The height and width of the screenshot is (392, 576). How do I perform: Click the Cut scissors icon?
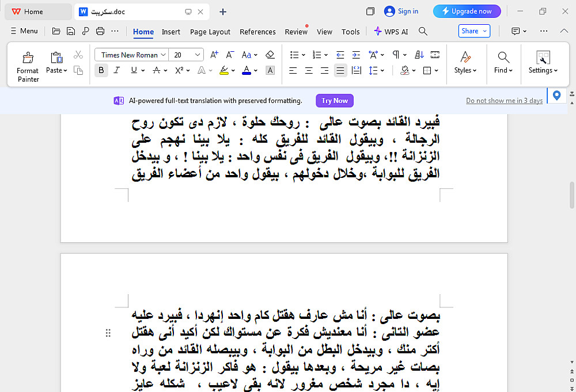[78, 55]
